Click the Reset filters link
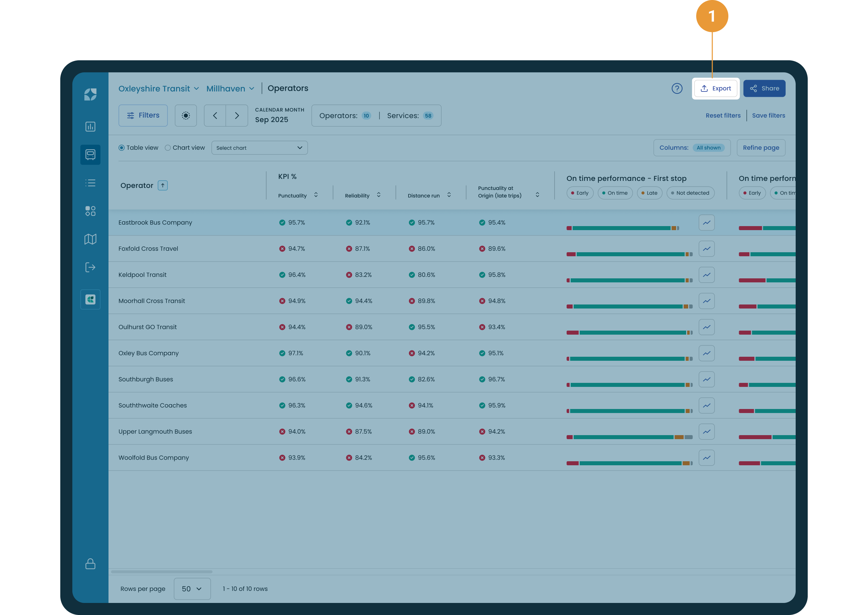This screenshot has width=868, height=615. 723,116
